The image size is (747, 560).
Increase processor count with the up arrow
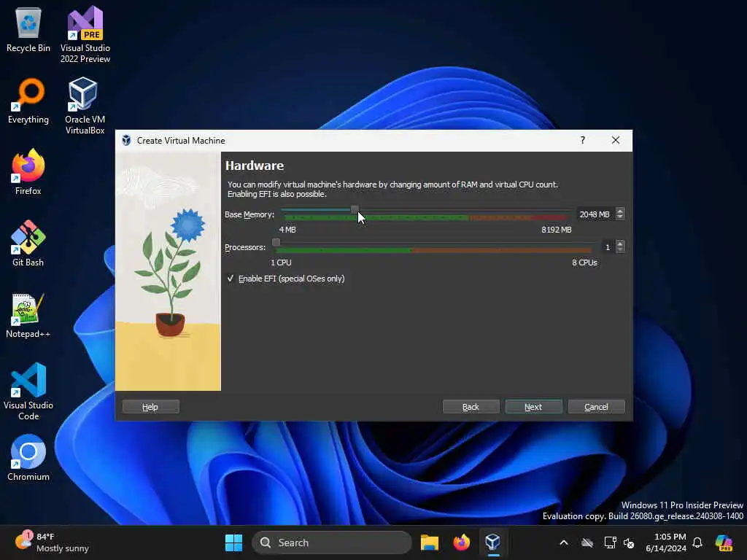tap(620, 244)
